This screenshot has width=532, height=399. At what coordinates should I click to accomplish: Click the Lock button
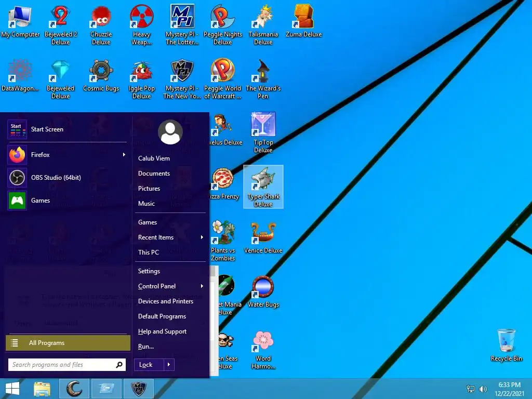149,365
